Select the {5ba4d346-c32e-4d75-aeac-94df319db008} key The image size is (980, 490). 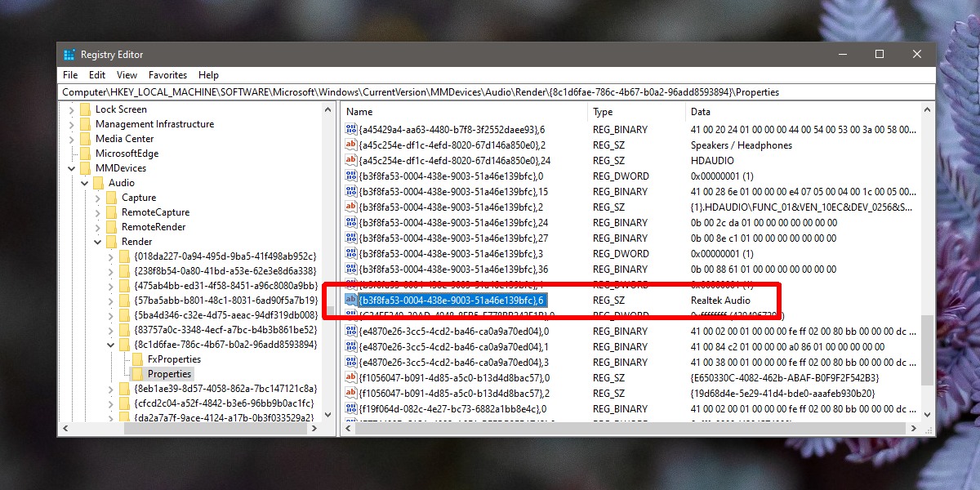click(225, 315)
